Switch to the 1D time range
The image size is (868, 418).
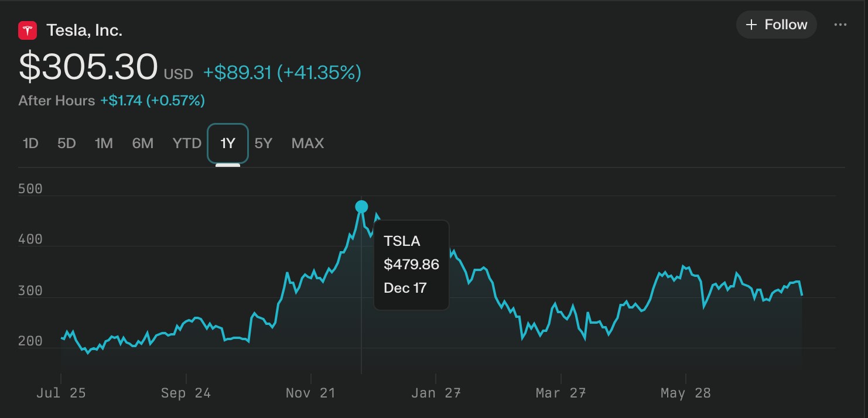tap(30, 143)
